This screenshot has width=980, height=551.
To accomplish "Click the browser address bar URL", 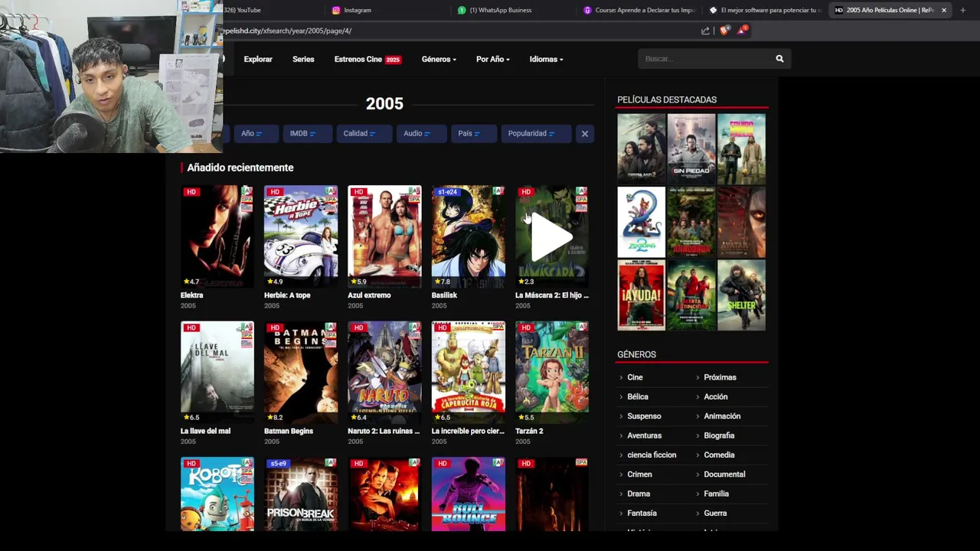I will (287, 31).
